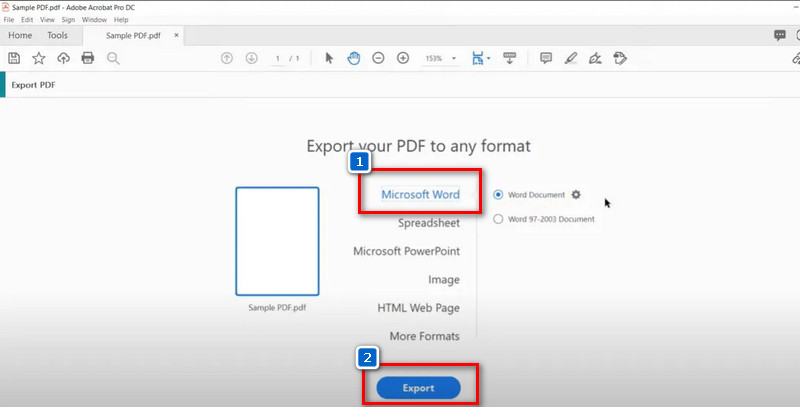Go to next page arrow
The width and height of the screenshot is (800, 407).
251,58
